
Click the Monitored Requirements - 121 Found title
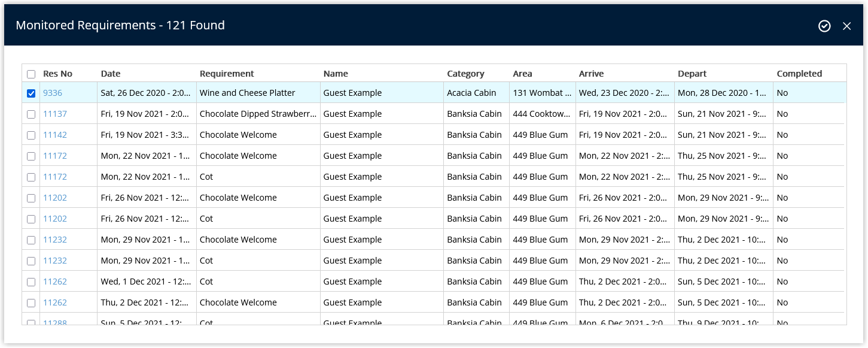(x=120, y=25)
